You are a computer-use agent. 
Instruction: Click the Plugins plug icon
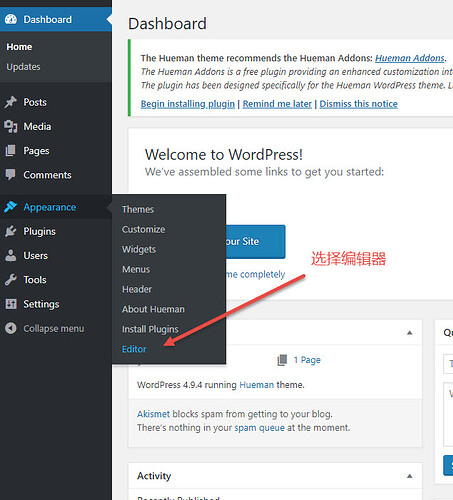pos(11,231)
